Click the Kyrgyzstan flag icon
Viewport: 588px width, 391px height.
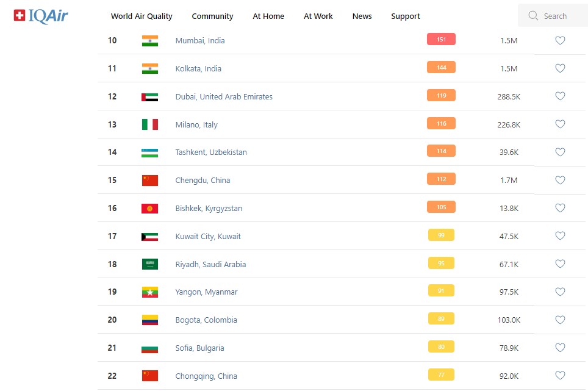pyautogui.click(x=149, y=209)
